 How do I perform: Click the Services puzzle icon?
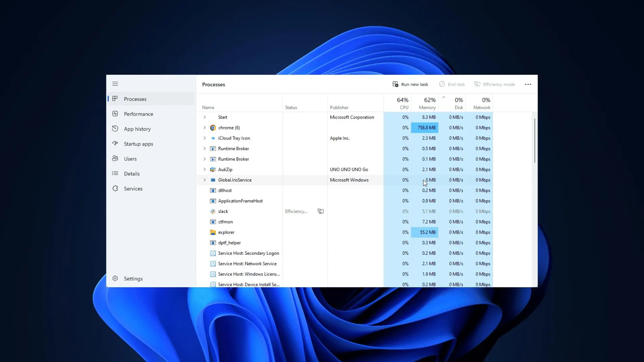(115, 188)
